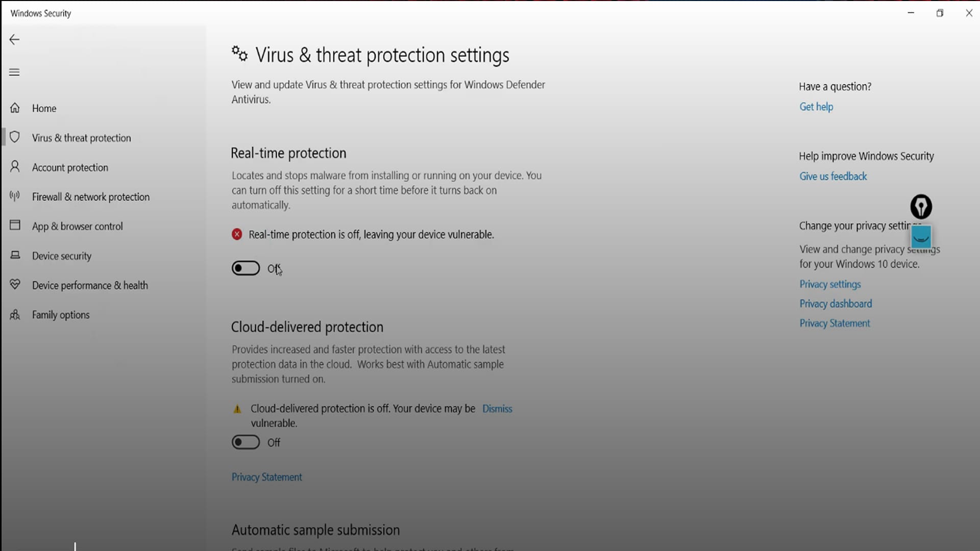Click the Device security laptop icon

[x=15, y=255]
